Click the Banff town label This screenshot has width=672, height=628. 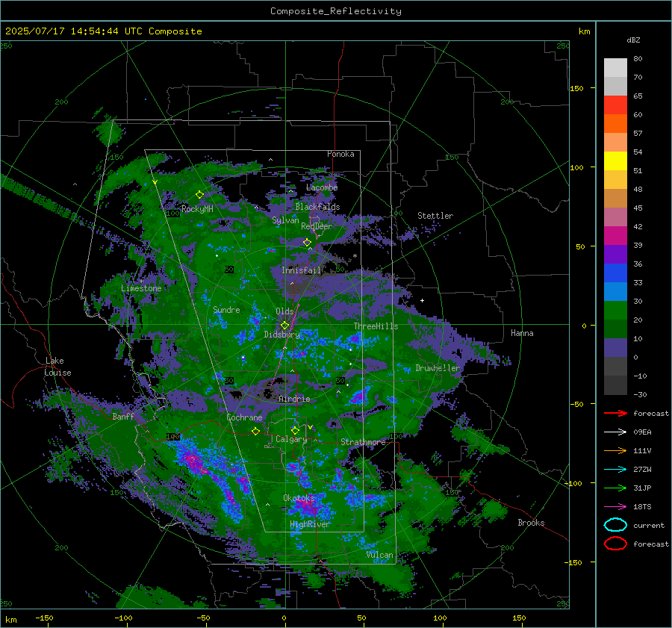click(x=123, y=416)
